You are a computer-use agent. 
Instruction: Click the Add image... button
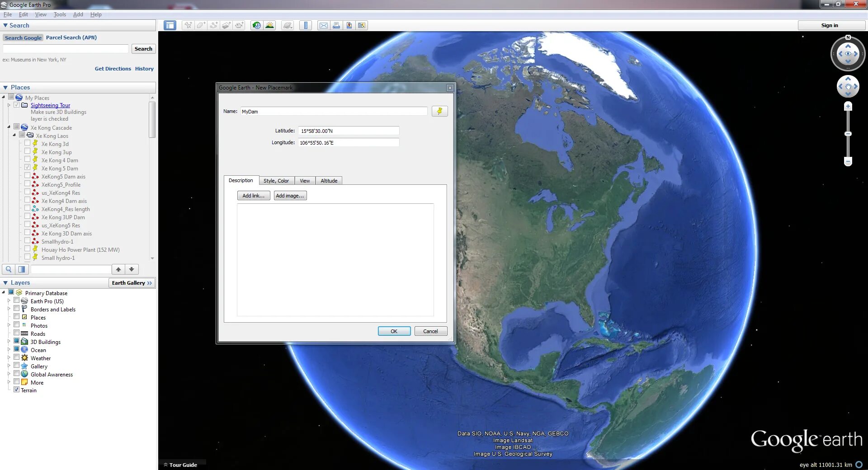tap(290, 196)
